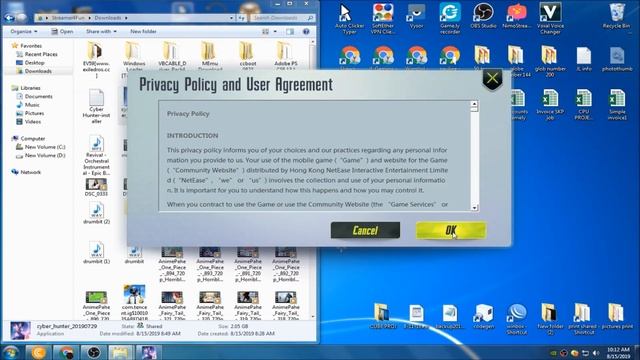Viewport: 640px width, 360px height.
Task: Select the pictures print desktop folder
Action: tap(616, 317)
